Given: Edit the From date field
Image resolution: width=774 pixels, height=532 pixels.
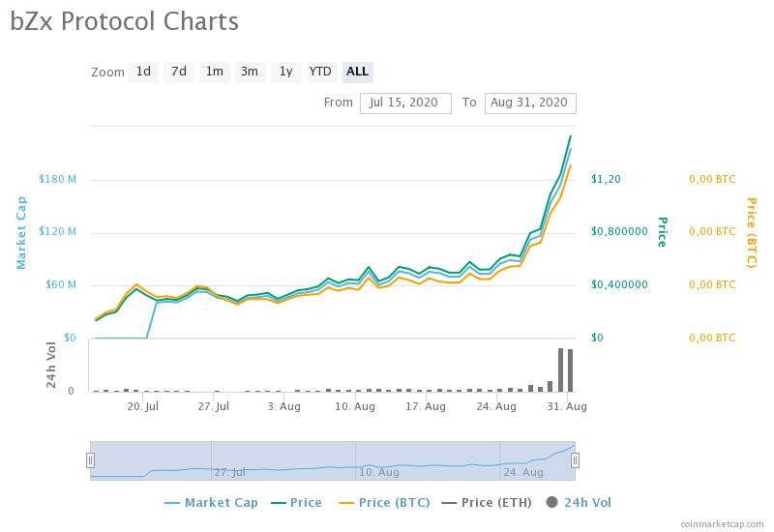Looking at the screenshot, I should [405, 103].
